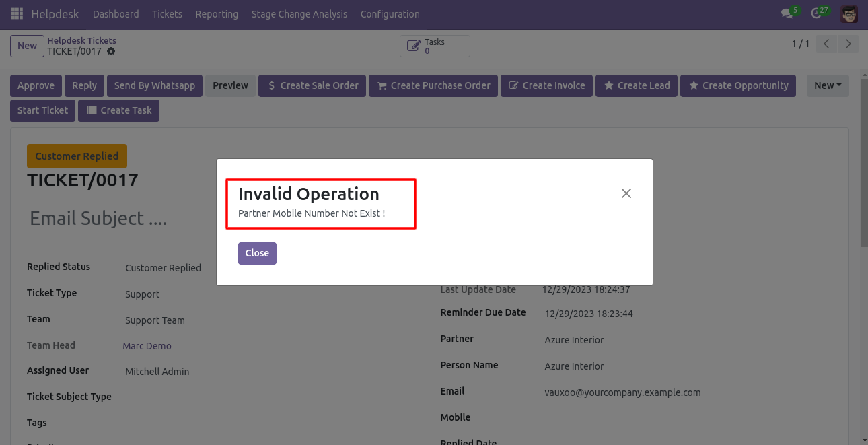Image resolution: width=868 pixels, height=445 pixels.
Task: Click the Preview button
Action: [x=230, y=85]
